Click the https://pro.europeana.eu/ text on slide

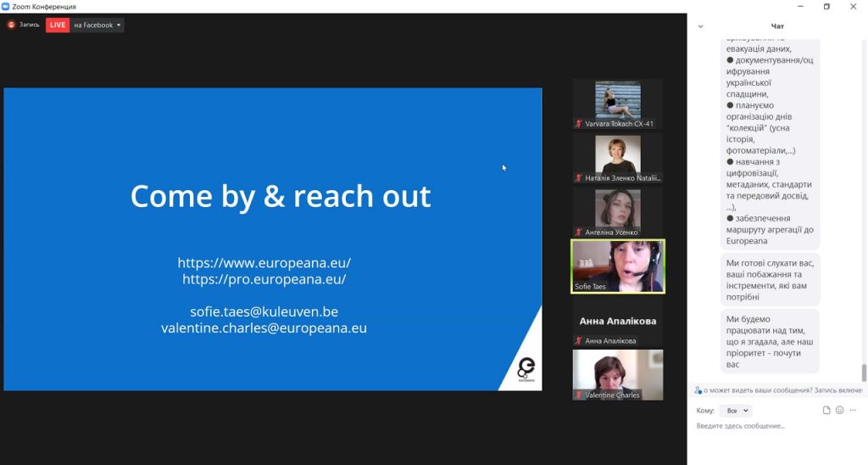pos(264,279)
